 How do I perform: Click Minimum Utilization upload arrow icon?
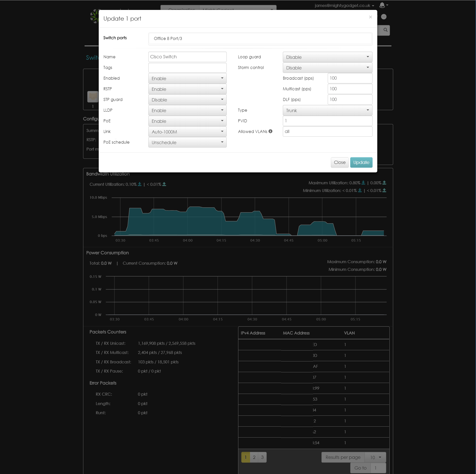coord(384,190)
